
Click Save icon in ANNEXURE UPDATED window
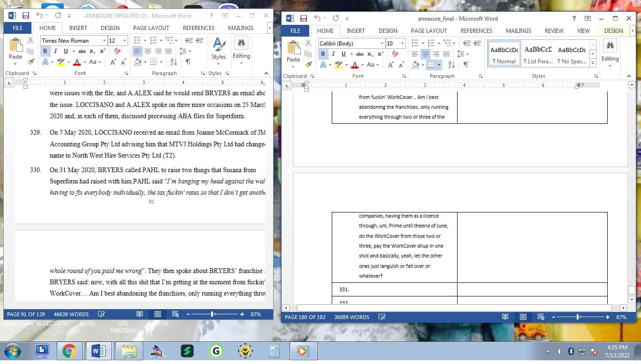point(26,16)
